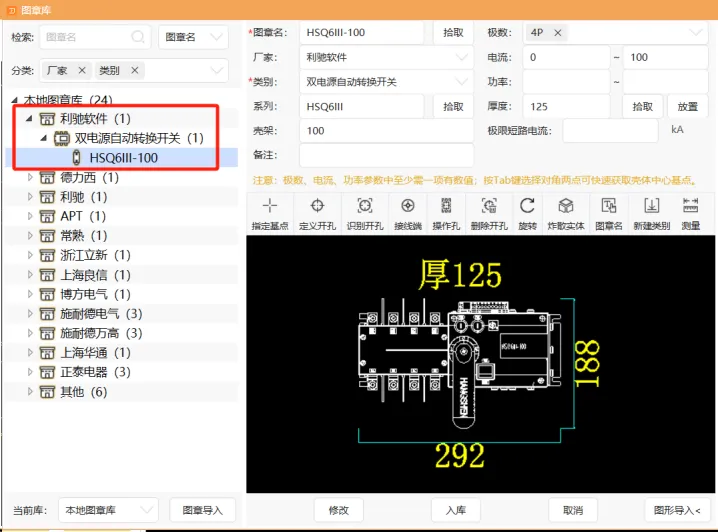The image size is (718, 532).
Task: Click the 备注 remarks input field
Action: [386, 155]
